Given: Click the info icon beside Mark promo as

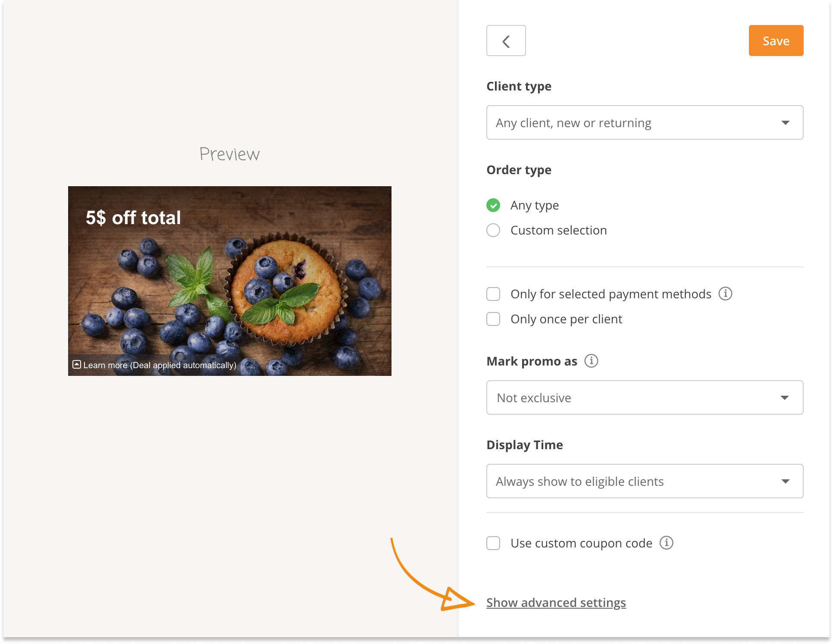Looking at the screenshot, I should pyautogui.click(x=592, y=361).
